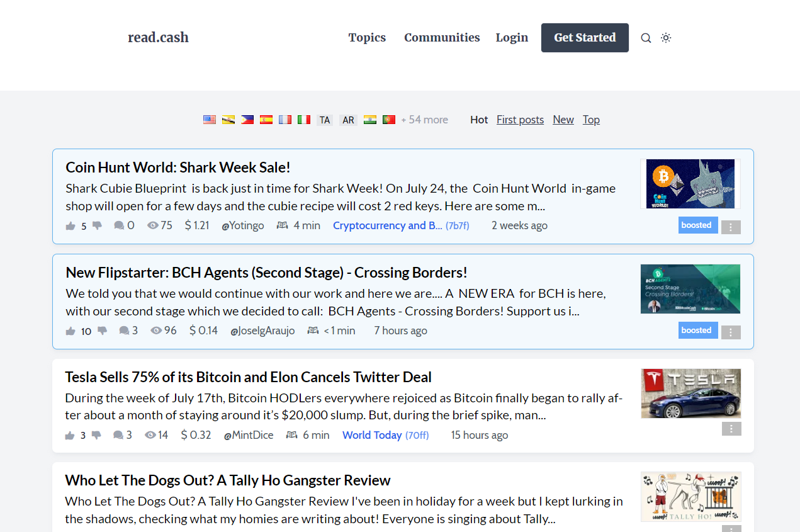Select the Philippines flag language filter
This screenshot has height=532, width=800.
coord(247,120)
